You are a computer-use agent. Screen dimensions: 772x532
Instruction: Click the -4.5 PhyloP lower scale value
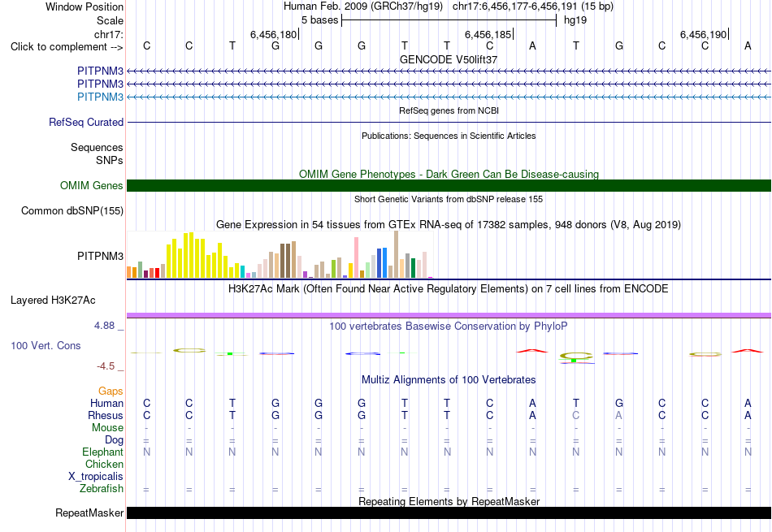[x=106, y=366]
